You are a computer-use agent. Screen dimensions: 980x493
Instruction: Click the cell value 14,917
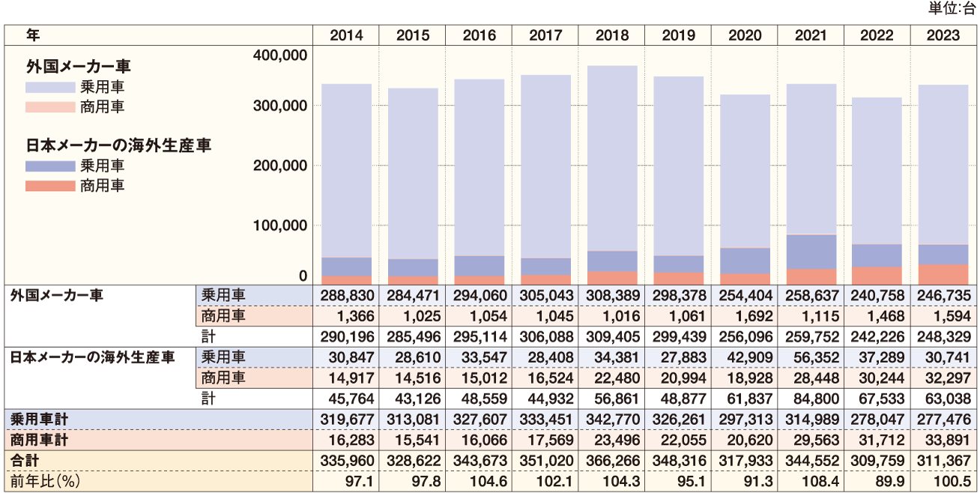(x=353, y=378)
